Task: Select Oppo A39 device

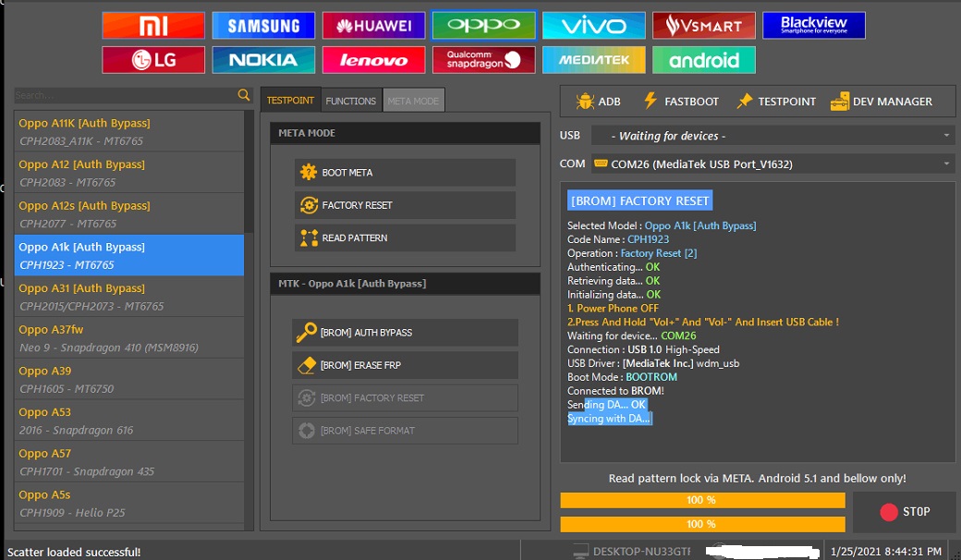Action: [129, 379]
